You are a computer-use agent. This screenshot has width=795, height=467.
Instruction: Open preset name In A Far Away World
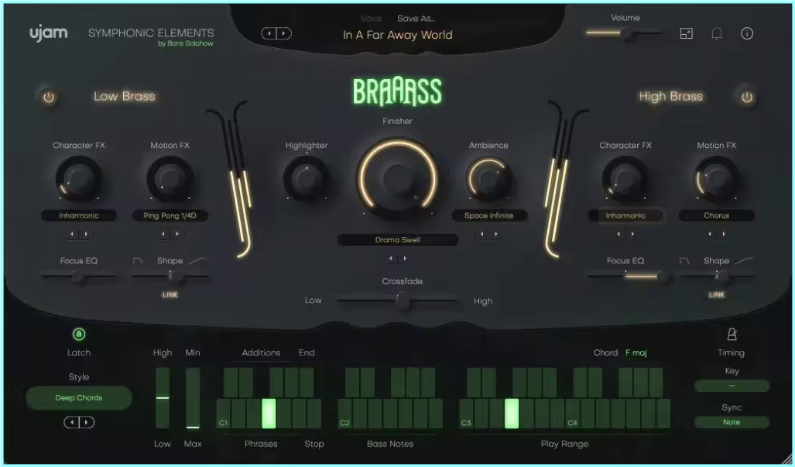[398, 35]
